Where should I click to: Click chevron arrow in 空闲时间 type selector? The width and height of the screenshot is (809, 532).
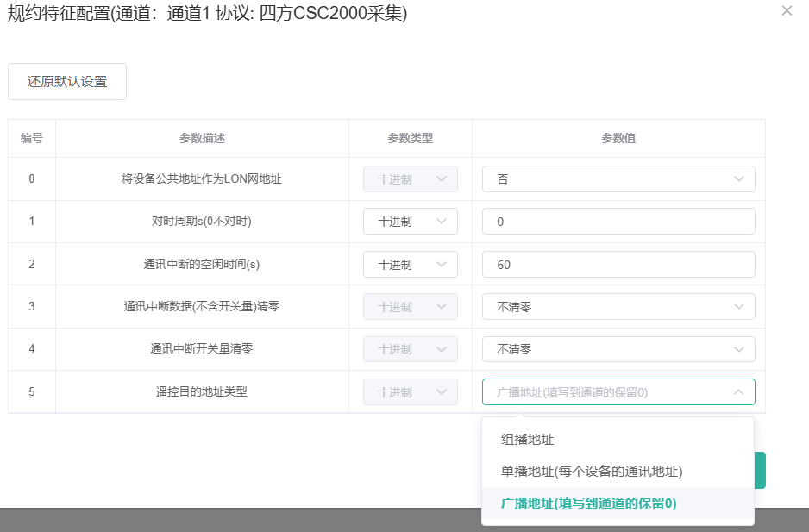tap(442, 265)
